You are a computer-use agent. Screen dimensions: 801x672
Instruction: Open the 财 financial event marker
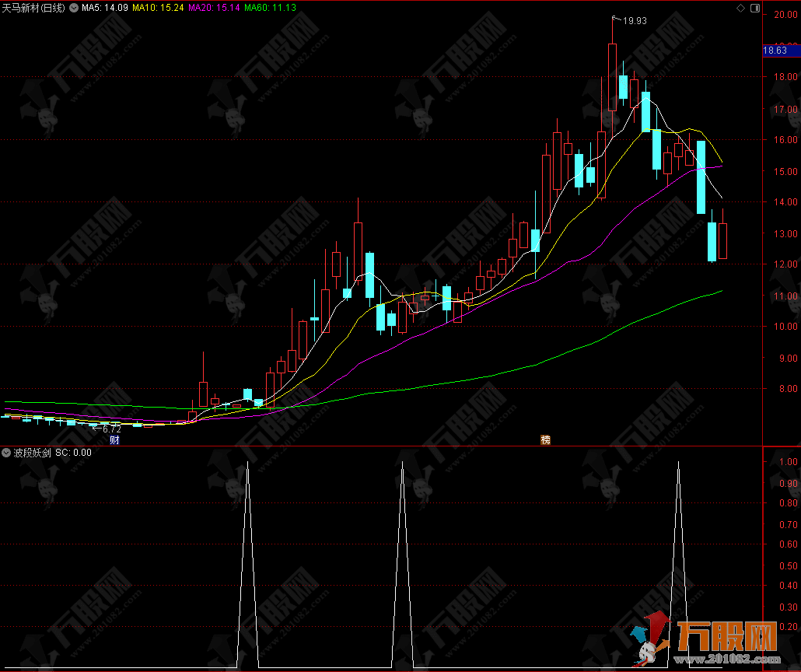[x=114, y=440]
